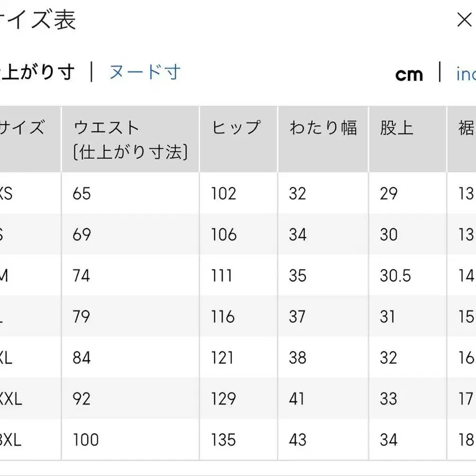Click the hip value 102 for XS
Image resolution: width=476 pixels, height=476 pixels.
[x=224, y=193]
